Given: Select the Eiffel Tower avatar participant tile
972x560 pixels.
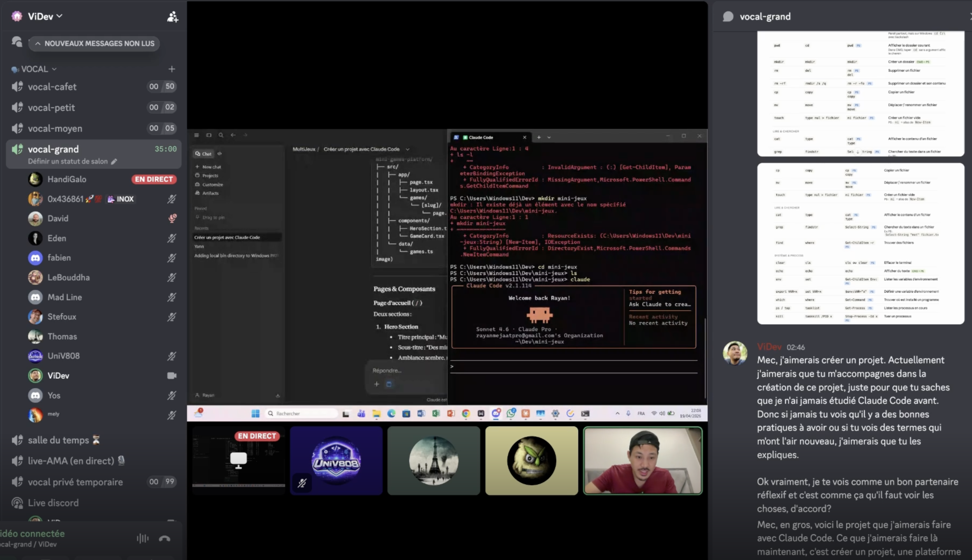Looking at the screenshot, I should tap(434, 461).
